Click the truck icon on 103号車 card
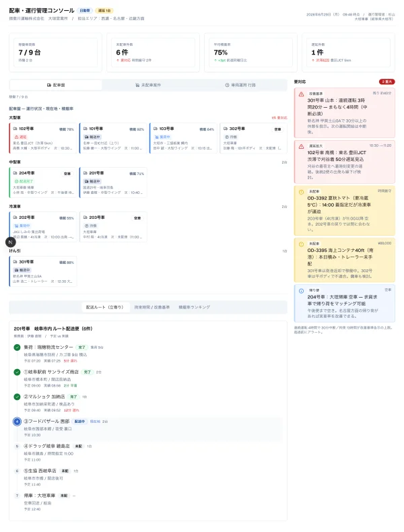The width and height of the screenshot is (404, 532). pos(156,129)
